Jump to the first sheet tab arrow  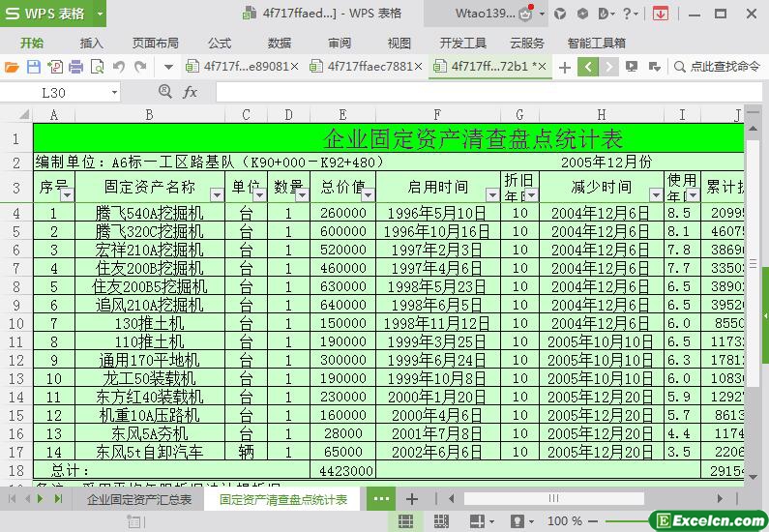(13, 499)
